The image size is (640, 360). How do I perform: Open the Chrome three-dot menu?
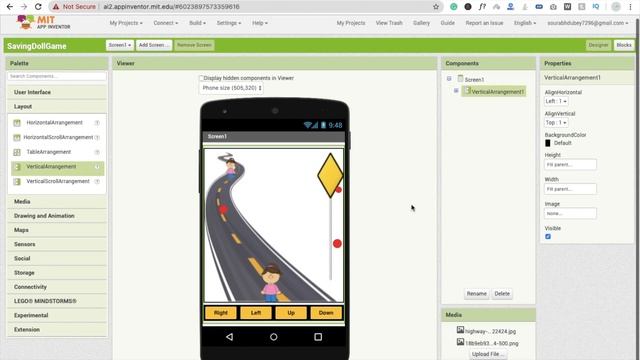click(630, 7)
